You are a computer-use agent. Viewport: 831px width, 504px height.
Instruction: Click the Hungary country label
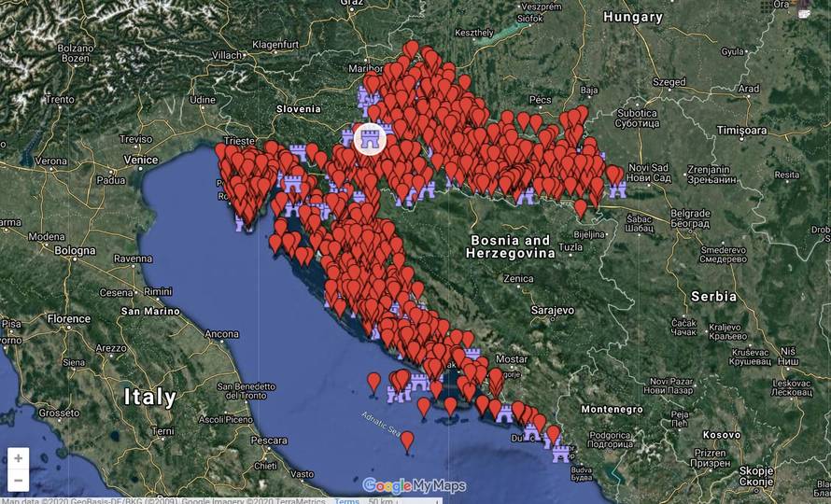pos(633,17)
